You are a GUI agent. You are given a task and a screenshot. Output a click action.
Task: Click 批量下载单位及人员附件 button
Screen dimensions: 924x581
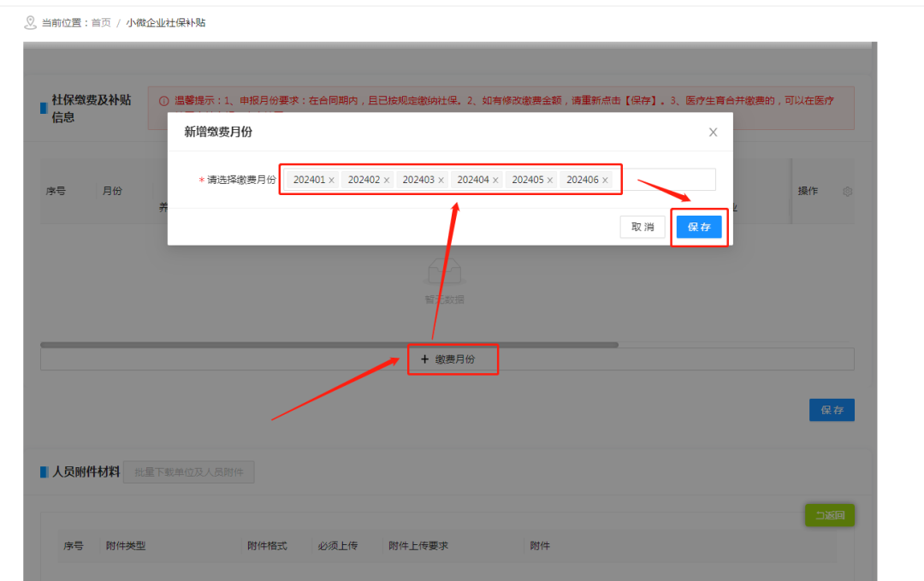pos(188,472)
